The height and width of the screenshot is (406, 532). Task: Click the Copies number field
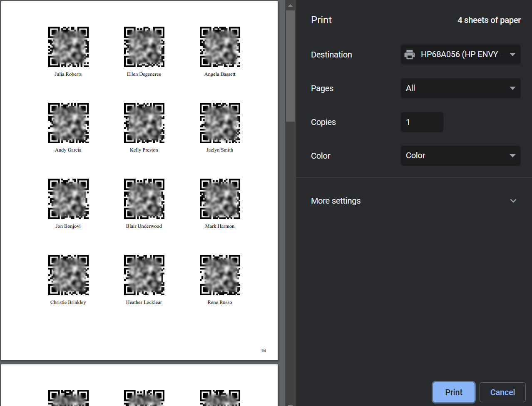click(422, 122)
